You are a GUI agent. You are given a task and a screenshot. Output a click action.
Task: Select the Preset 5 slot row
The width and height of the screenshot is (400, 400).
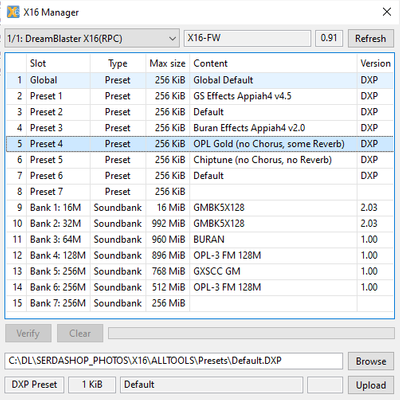click(x=200, y=160)
